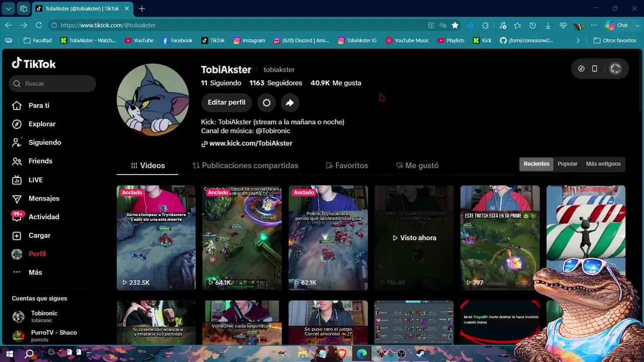Open browser downloads arrow icon
This screenshot has height=362, width=644.
click(x=548, y=25)
